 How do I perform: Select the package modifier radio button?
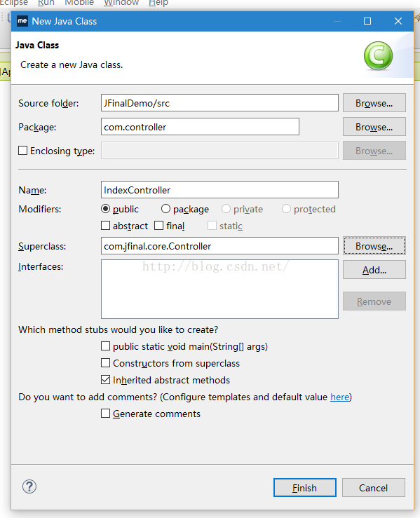(165, 209)
